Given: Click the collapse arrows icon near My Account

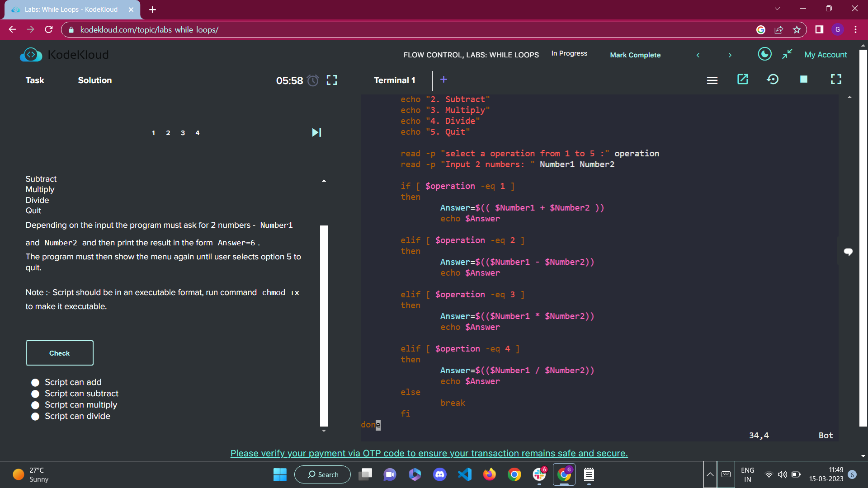Looking at the screenshot, I should tap(787, 54).
